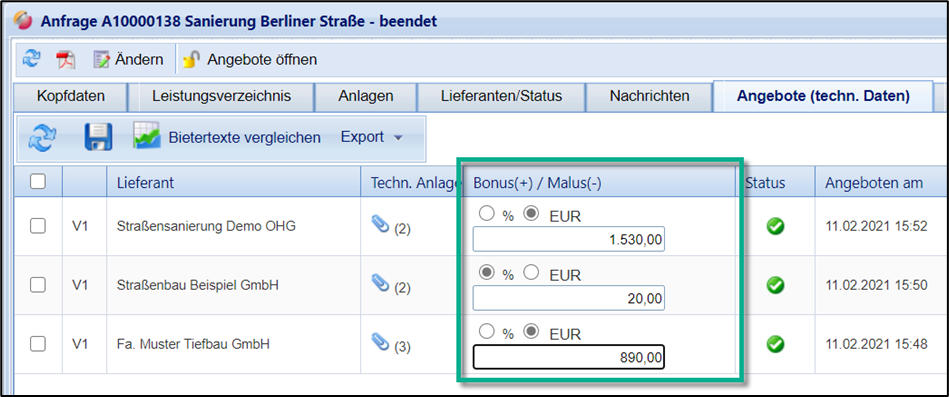The width and height of the screenshot is (949, 397).
Task: Open the Lieferanten/Status tab
Action: [x=502, y=96]
